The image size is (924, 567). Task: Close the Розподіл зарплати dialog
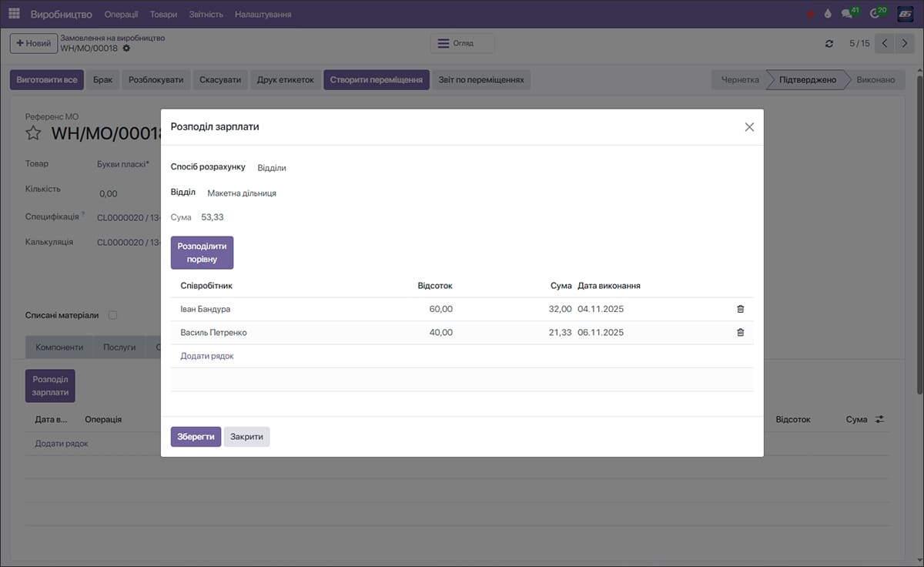click(748, 127)
